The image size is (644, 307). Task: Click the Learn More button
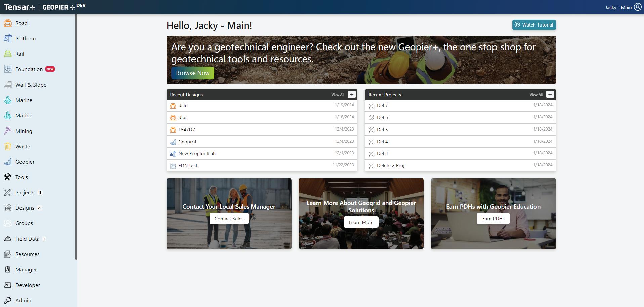(361, 222)
